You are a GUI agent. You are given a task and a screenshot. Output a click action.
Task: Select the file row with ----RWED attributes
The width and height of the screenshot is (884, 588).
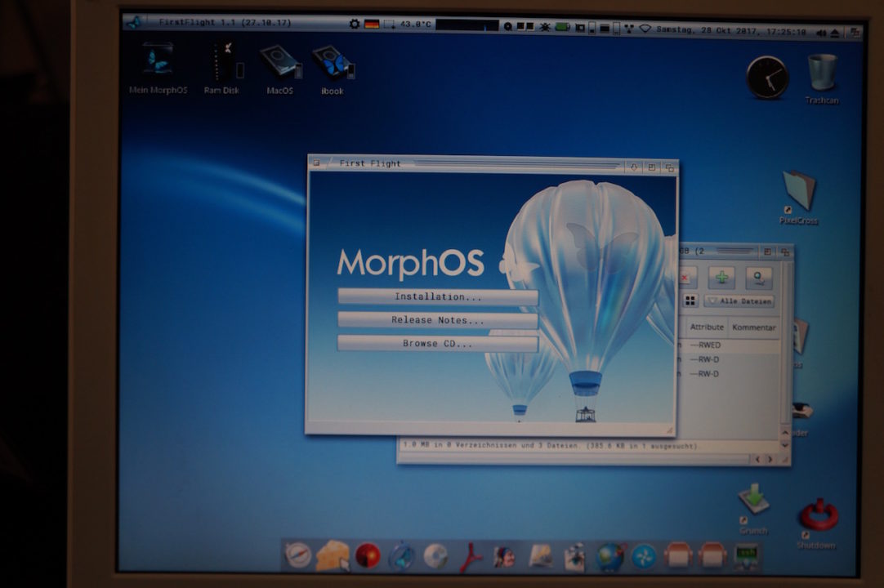[729, 345]
